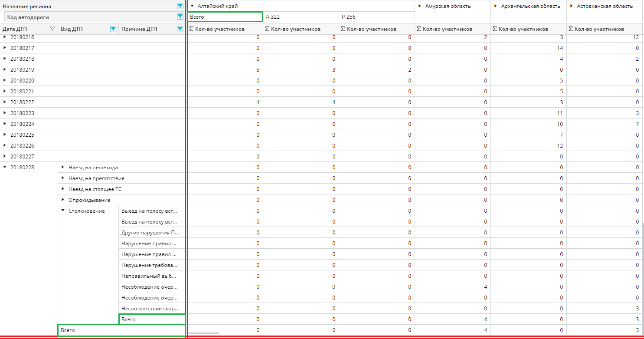Click filter icon on Дата ДТП column
Viewport: 644px width, 339px height.
pos(52,29)
